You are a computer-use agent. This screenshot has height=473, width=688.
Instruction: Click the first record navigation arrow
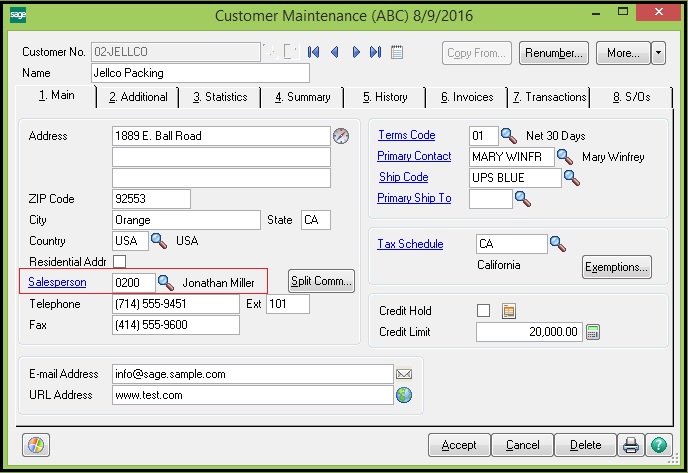(314, 52)
